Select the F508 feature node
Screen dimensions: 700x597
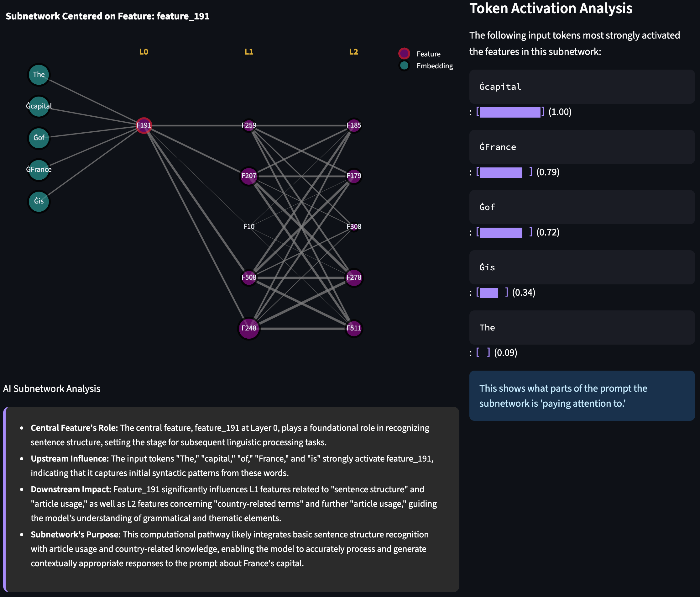point(249,277)
